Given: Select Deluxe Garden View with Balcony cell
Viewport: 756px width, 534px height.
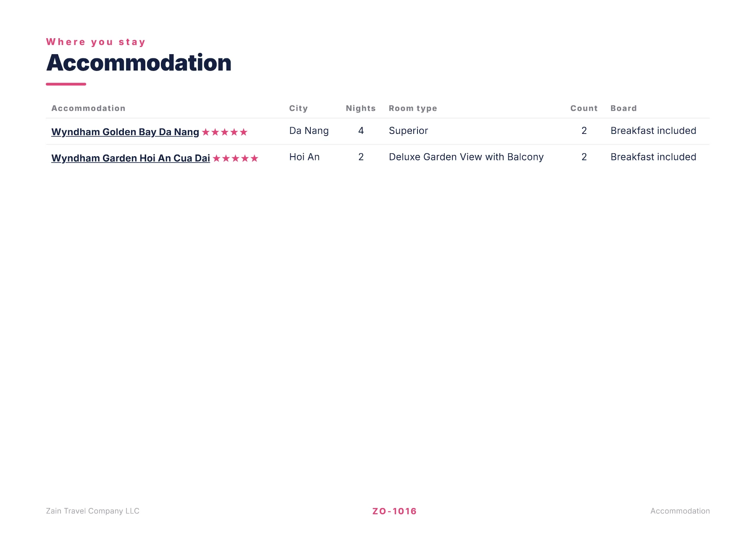Looking at the screenshot, I should point(466,157).
